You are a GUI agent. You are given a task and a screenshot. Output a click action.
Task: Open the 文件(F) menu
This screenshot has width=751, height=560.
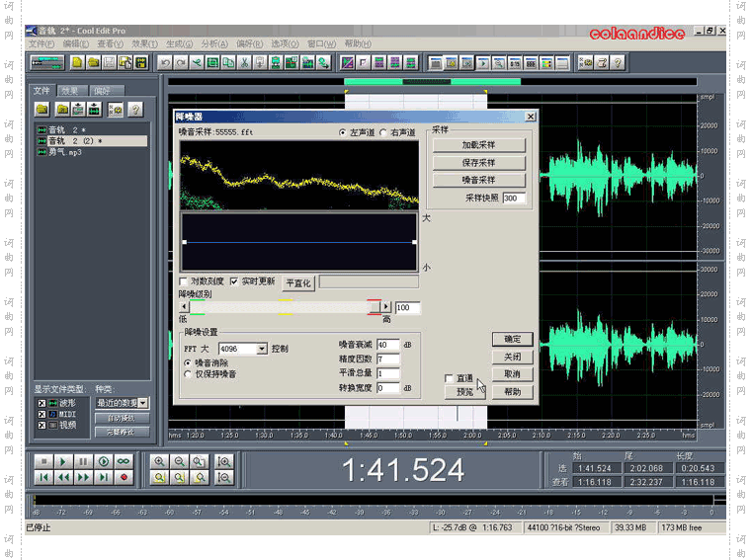pyautogui.click(x=42, y=44)
